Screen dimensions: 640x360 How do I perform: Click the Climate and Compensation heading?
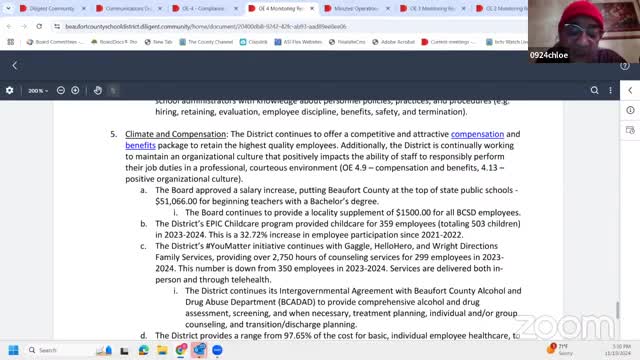176,134
